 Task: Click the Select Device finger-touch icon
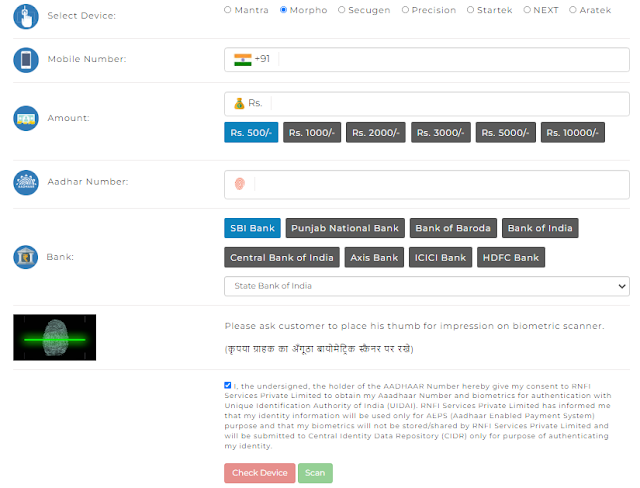(x=26, y=16)
